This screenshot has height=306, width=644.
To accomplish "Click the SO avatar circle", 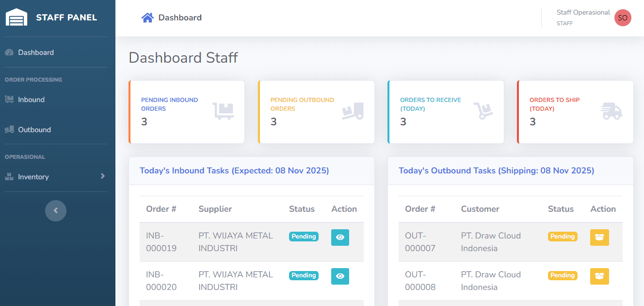I will tap(623, 17).
